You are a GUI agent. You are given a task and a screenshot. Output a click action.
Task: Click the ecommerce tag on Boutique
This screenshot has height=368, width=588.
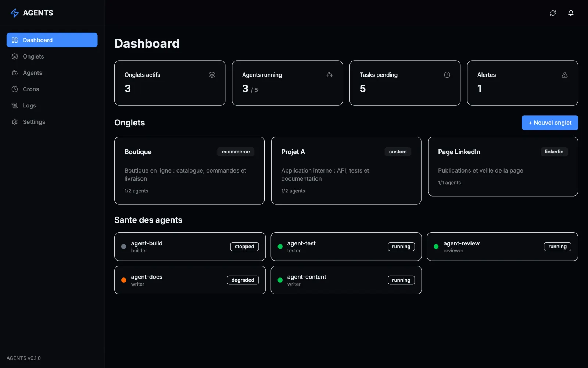coord(236,152)
